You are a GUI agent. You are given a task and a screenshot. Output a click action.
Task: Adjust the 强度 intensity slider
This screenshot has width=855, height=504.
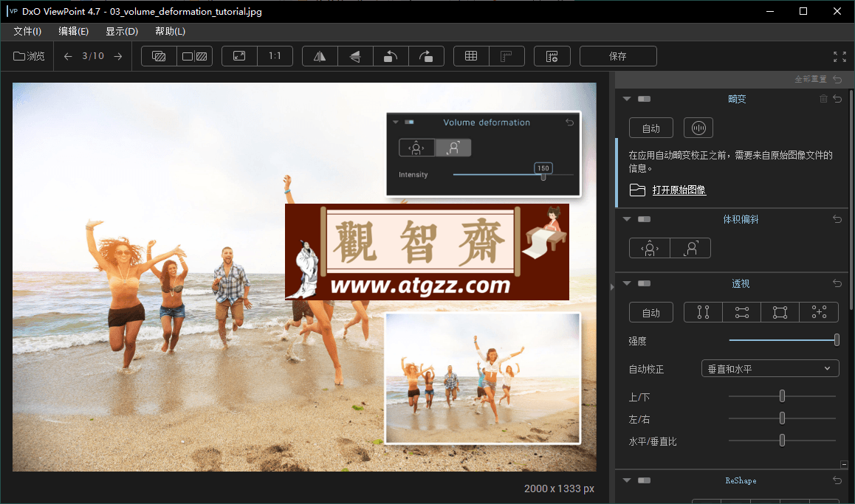tap(837, 340)
